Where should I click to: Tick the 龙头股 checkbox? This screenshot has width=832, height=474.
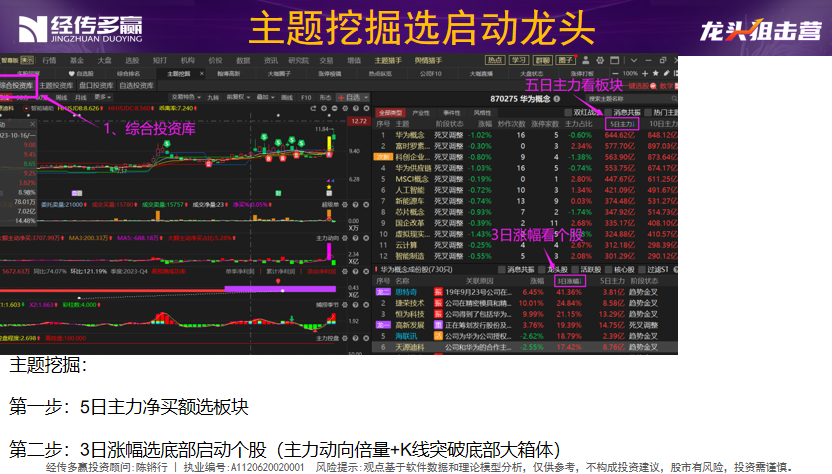[542, 270]
